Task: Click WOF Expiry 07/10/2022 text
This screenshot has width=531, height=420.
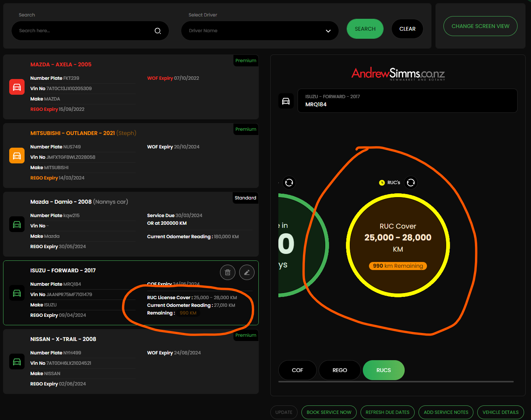Action: [x=173, y=78]
